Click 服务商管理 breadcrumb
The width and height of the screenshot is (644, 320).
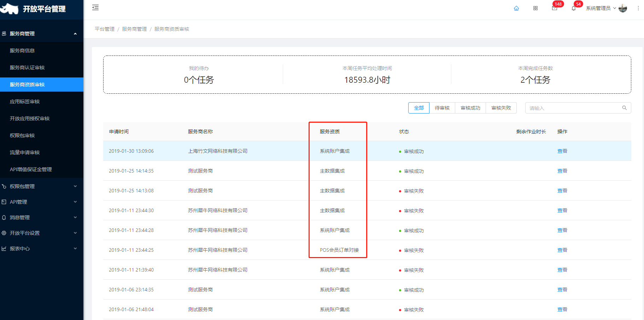pyautogui.click(x=134, y=29)
